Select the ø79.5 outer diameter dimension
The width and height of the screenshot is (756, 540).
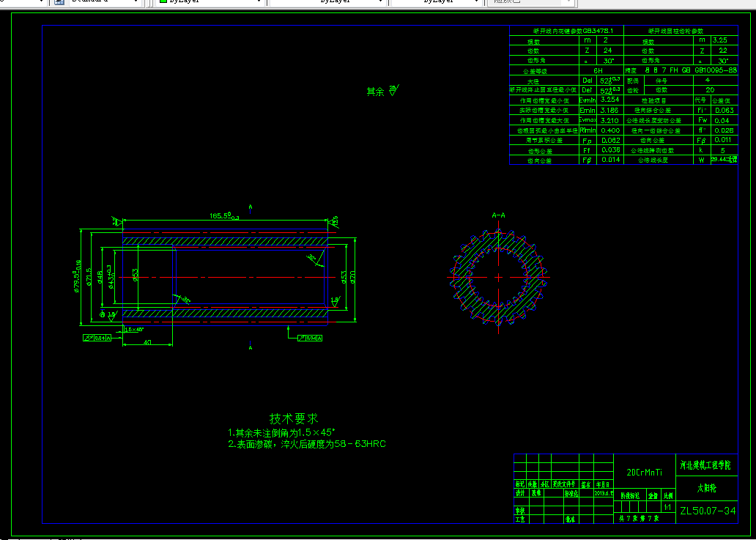pos(77,276)
